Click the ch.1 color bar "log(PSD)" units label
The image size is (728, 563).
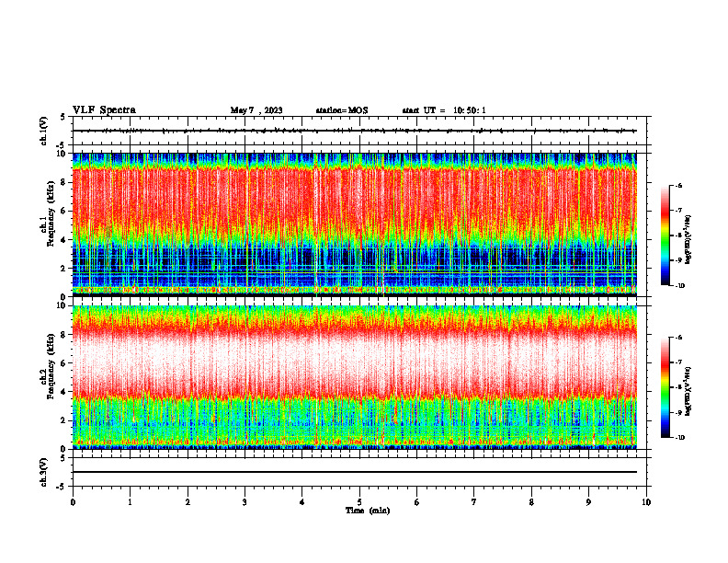pyautogui.click(x=689, y=240)
